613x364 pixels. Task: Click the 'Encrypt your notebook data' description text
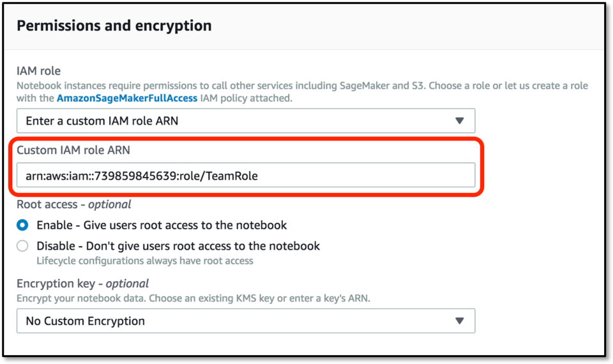pos(193,298)
